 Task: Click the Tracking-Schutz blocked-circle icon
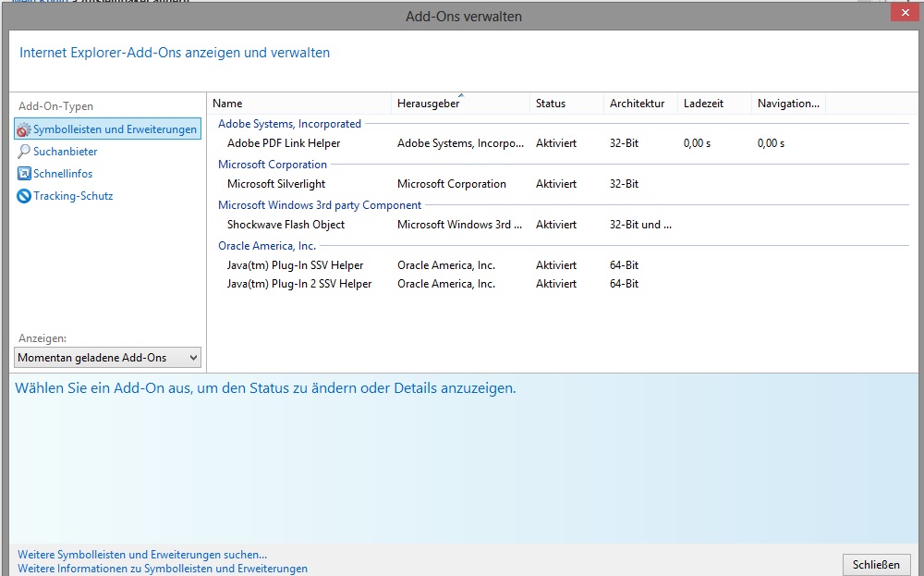tap(24, 196)
